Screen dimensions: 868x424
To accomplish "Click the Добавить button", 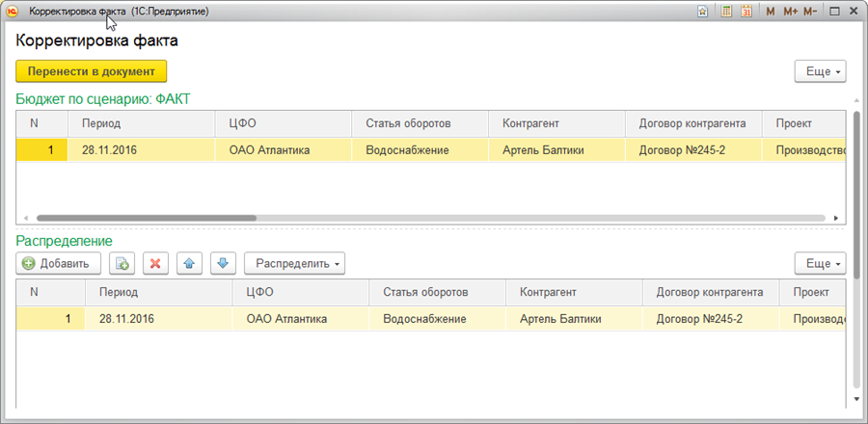I will [x=57, y=263].
